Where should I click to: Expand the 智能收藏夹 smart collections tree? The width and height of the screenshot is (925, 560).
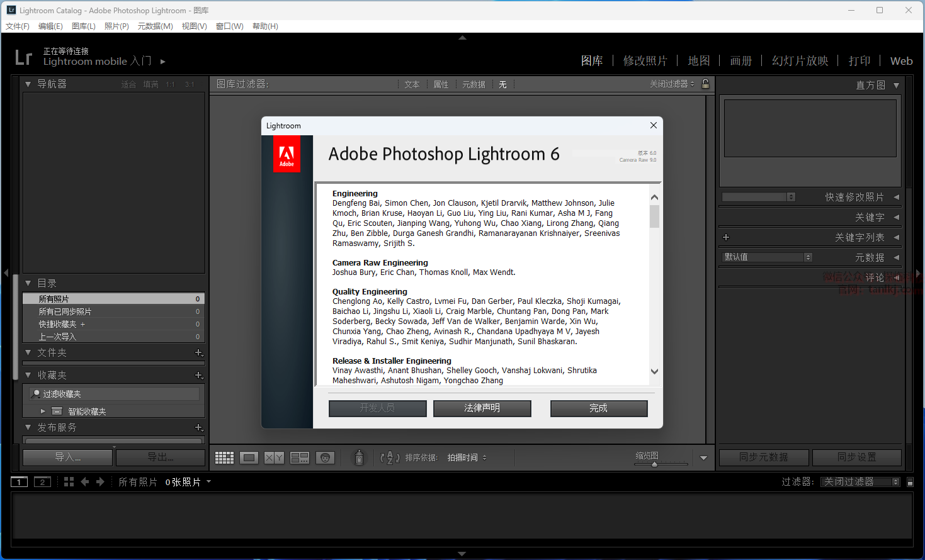43,411
